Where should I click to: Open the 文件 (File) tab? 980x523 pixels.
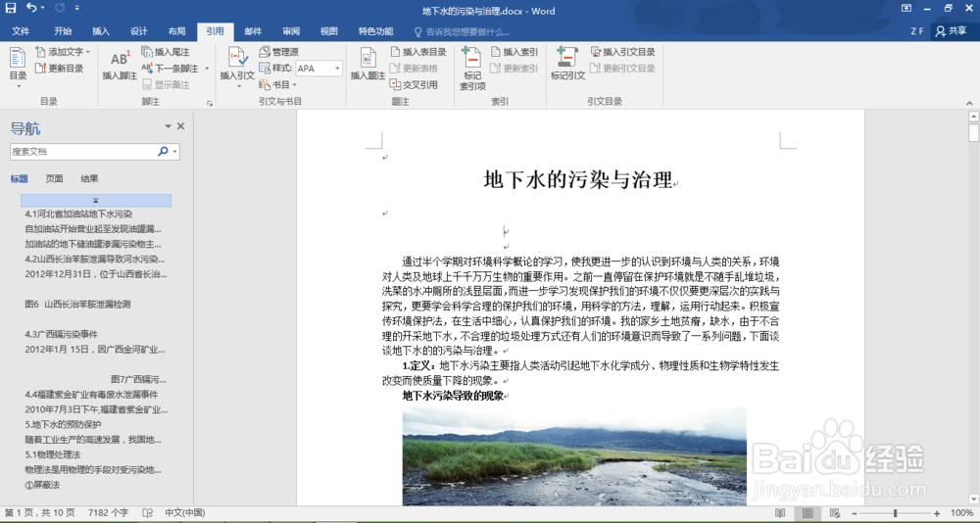21,31
